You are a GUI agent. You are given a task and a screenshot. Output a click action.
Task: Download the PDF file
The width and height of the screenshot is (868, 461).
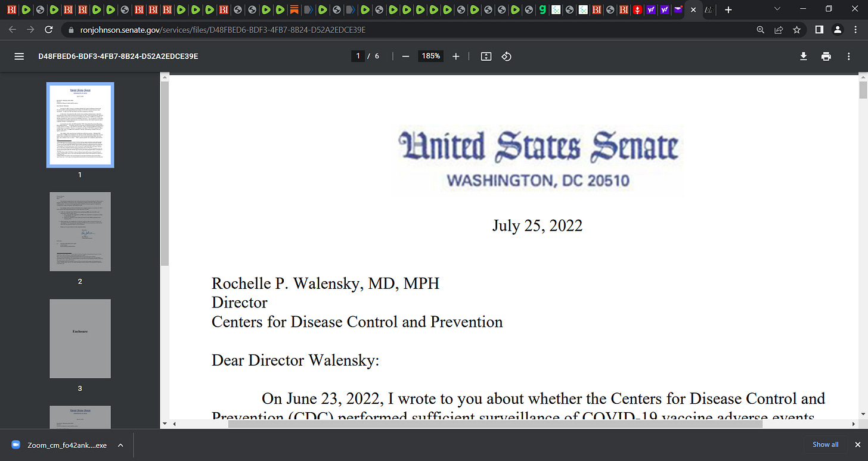pyautogui.click(x=804, y=56)
